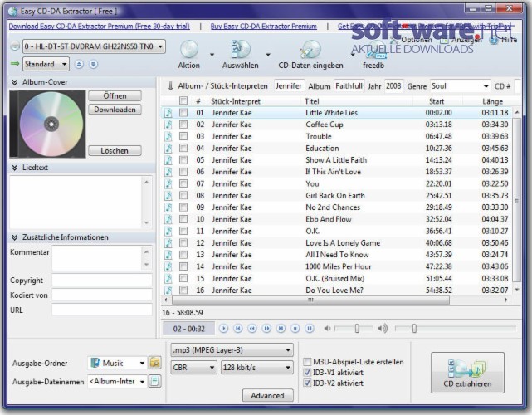The width and height of the screenshot is (532, 415).
Task: Tick the checkbox for track 12
Action: [183, 243]
